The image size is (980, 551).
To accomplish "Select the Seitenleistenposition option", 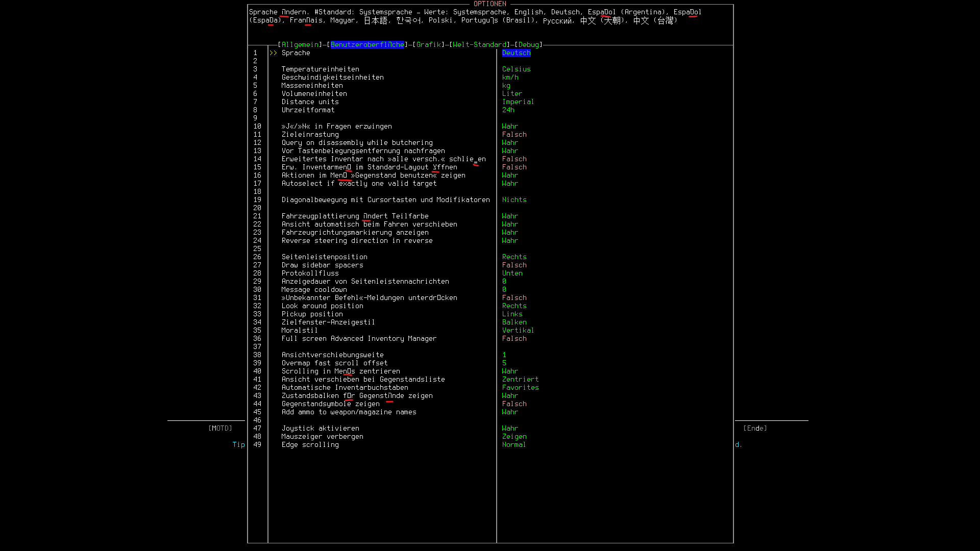I will point(324,257).
